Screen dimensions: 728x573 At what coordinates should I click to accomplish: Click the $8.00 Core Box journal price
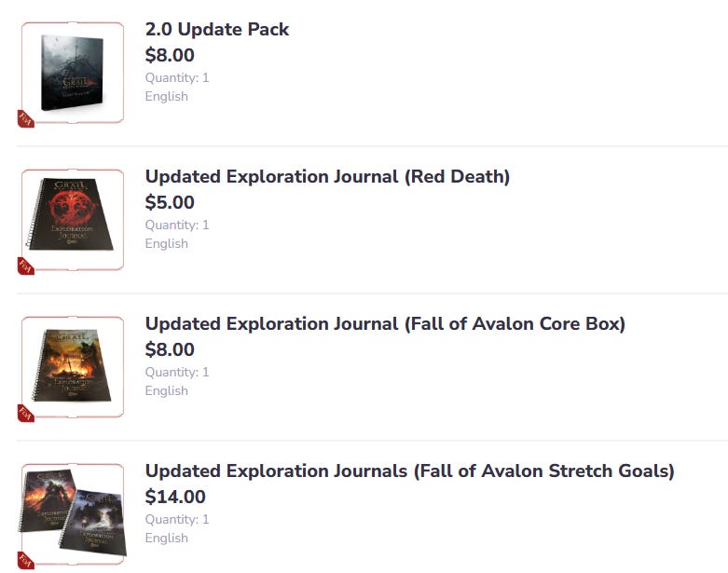coord(170,349)
